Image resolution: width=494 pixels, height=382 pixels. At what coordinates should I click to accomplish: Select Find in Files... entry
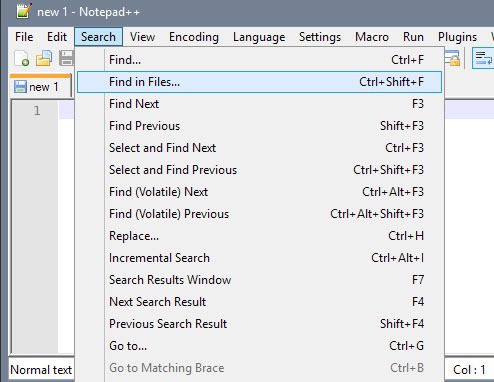[x=259, y=82]
